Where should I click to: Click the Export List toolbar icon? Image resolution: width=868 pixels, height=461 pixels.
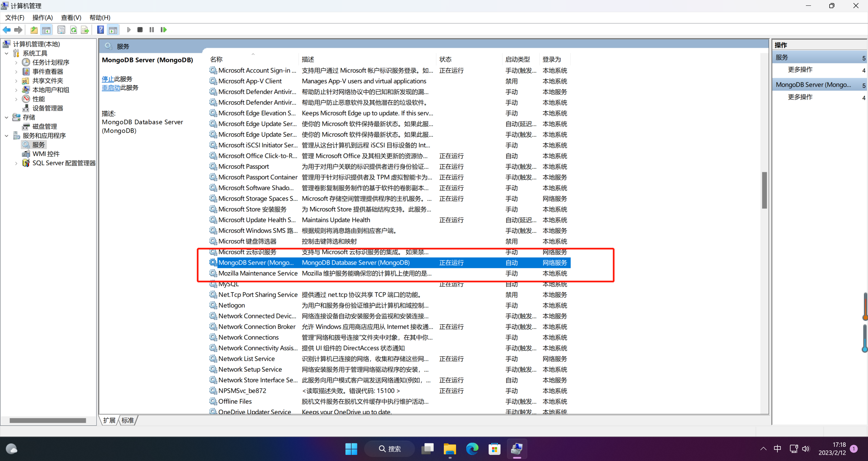tap(85, 30)
